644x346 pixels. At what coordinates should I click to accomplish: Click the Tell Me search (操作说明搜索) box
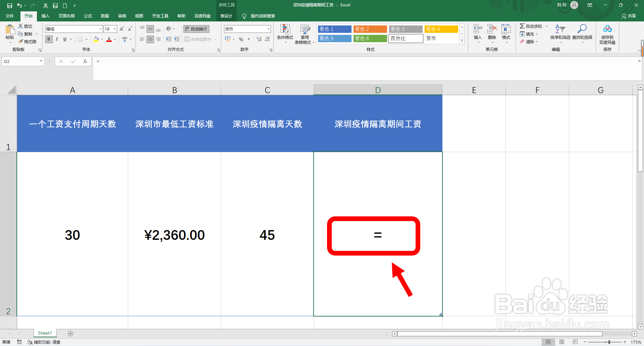tap(263, 16)
